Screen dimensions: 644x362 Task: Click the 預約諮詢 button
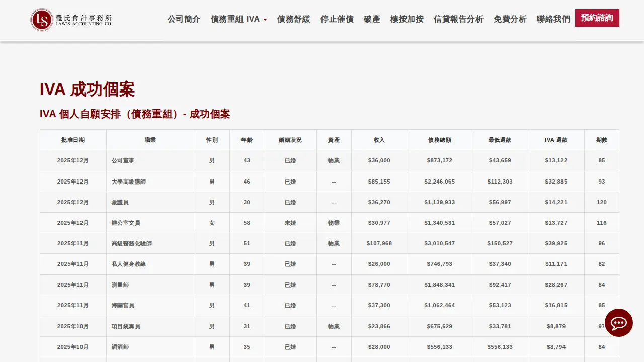(x=597, y=18)
